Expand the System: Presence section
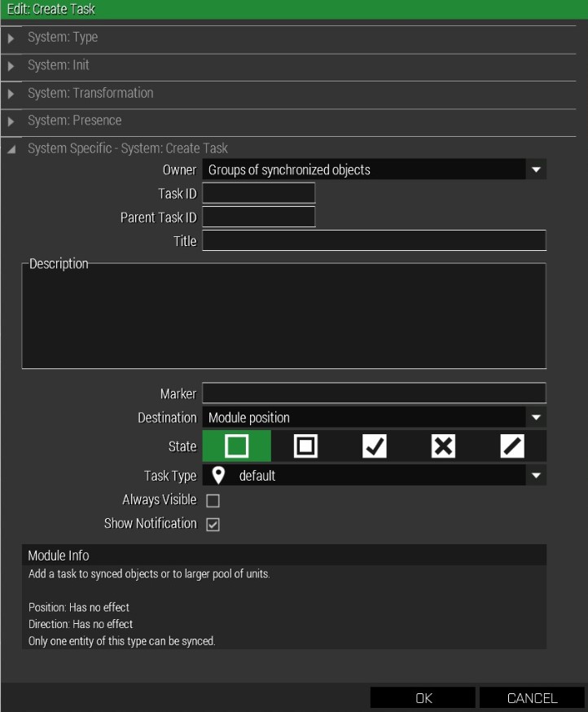 pyautogui.click(x=11, y=121)
